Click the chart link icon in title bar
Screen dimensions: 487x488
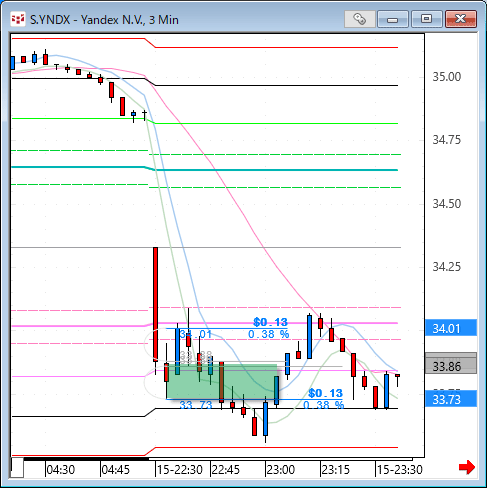tap(360, 19)
